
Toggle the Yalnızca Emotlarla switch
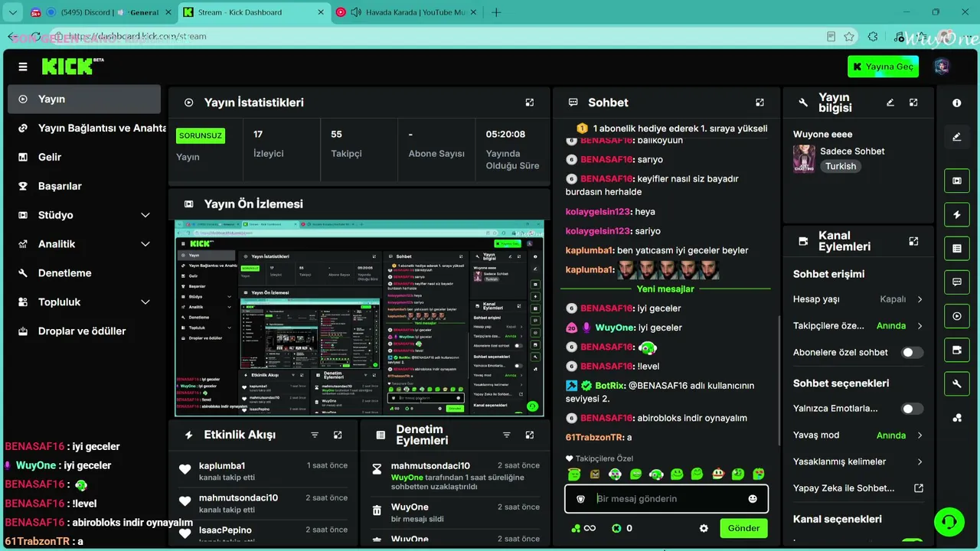[x=912, y=409]
